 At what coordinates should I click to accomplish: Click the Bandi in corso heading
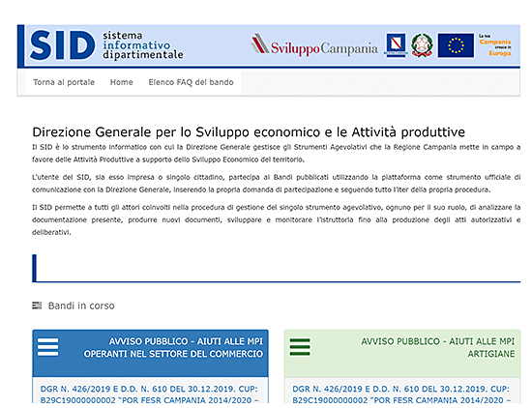point(81,306)
